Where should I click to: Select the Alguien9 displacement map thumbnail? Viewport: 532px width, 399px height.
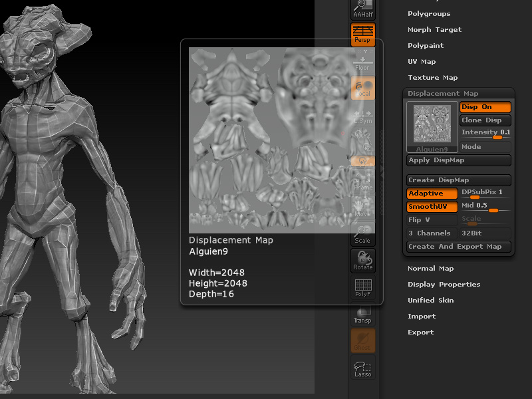tap(432, 127)
